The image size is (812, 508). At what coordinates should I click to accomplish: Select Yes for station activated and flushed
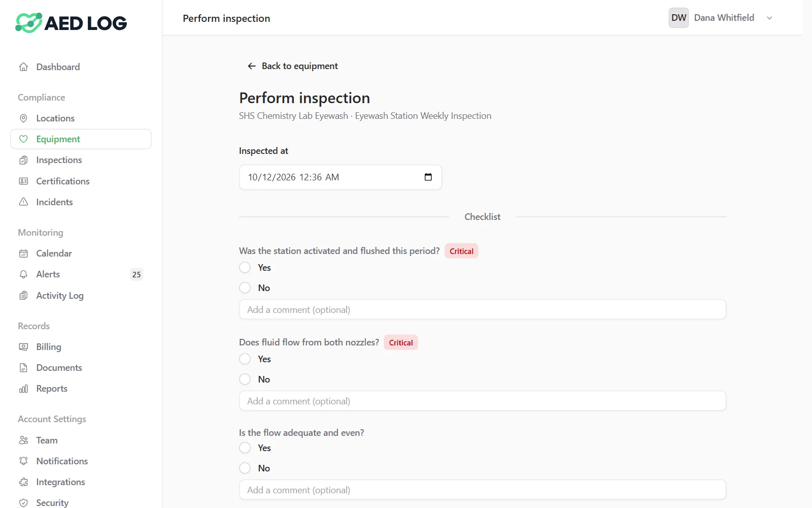click(x=245, y=268)
